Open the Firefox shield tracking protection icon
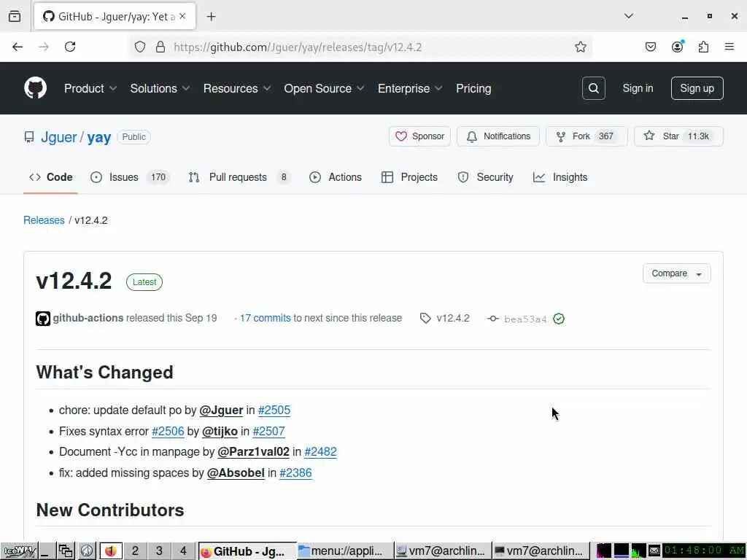 139,47
